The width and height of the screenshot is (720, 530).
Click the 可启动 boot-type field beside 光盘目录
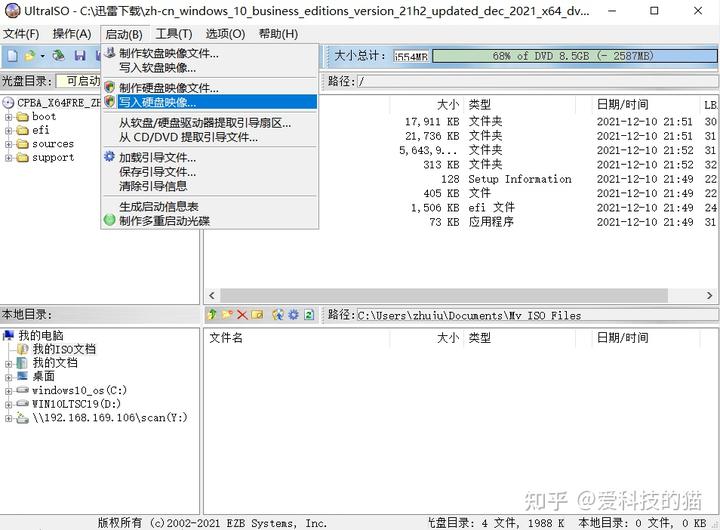[x=78, y=81]
